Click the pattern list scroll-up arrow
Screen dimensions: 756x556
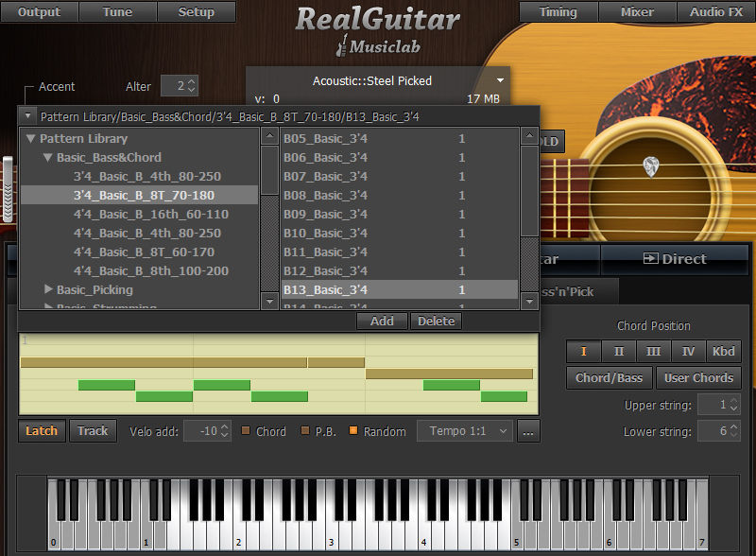(529, 136)
